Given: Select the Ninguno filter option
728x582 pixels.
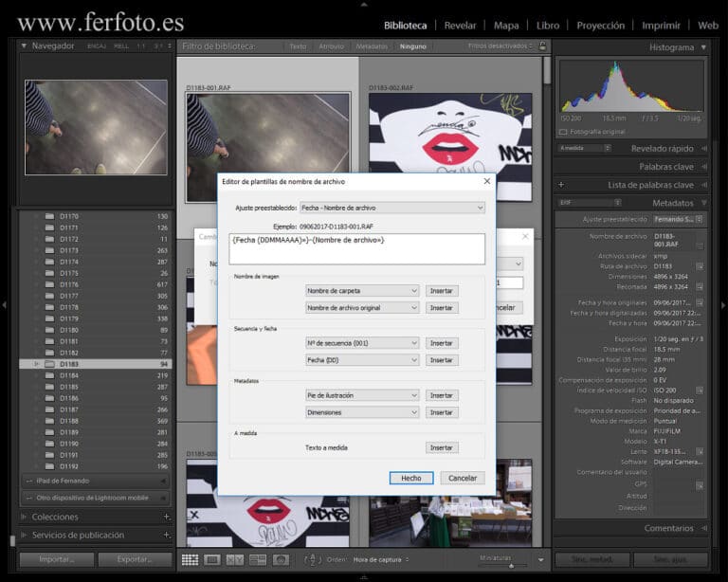Looking at the screenshot, I should pyautogui.click(x=412, y=46).
